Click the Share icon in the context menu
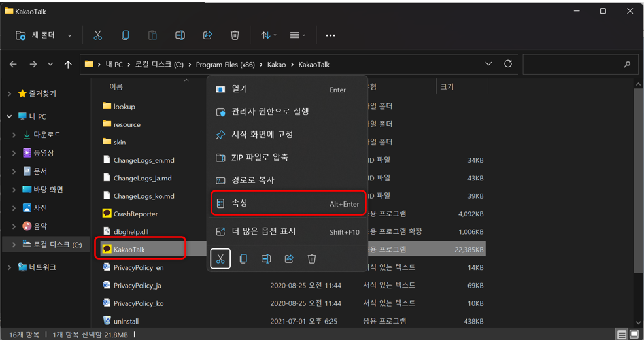644x340 pixels. click(x=289, y=259)
